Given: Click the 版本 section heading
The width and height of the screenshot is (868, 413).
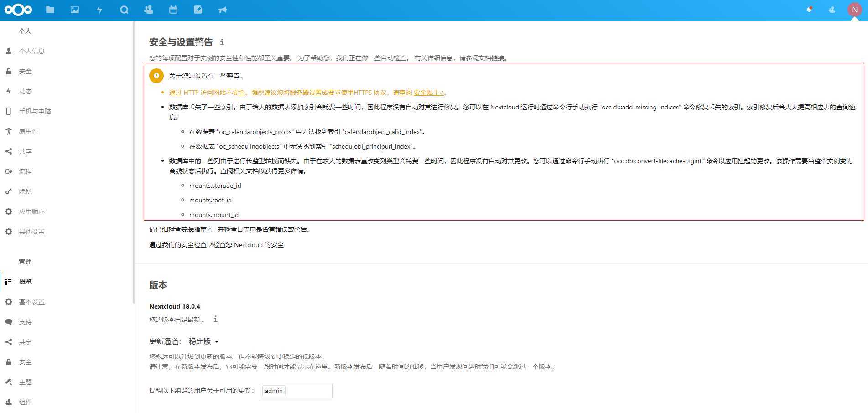Looking at the screenshot, I should [158, 285].
